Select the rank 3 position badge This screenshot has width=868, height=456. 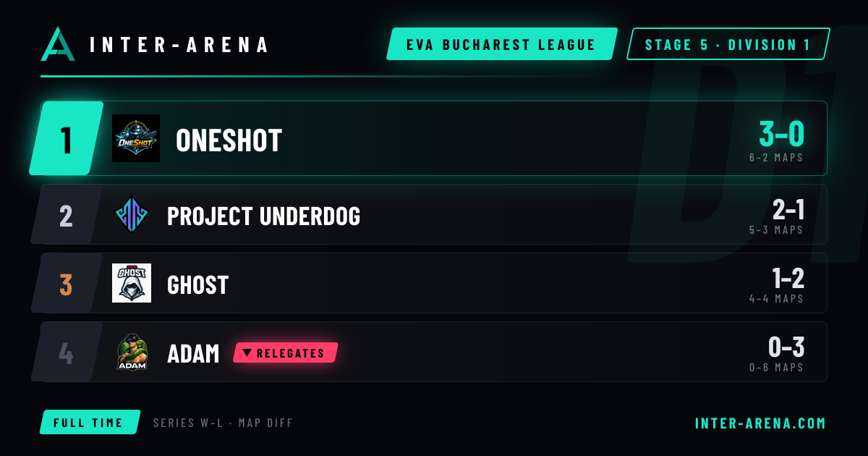click(x=66, y=284)
